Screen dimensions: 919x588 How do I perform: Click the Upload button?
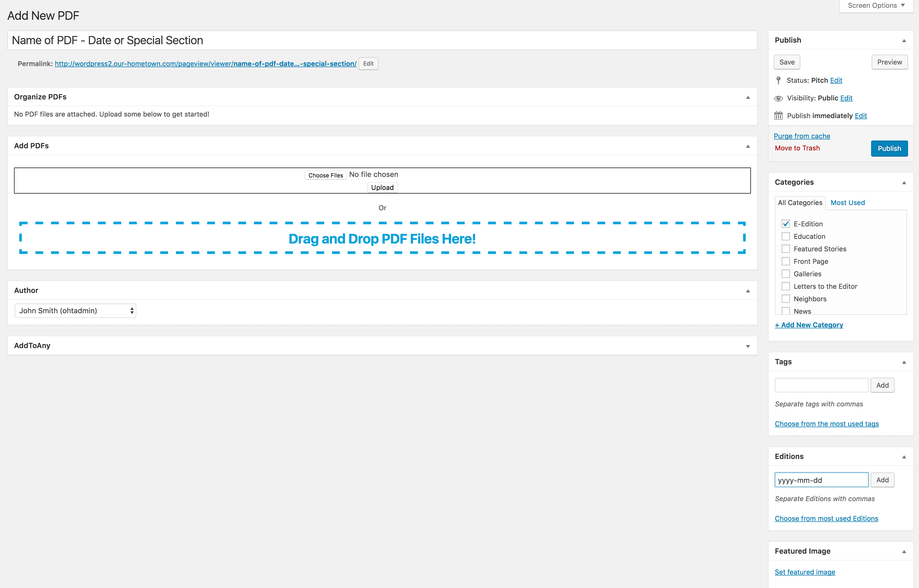382,188
